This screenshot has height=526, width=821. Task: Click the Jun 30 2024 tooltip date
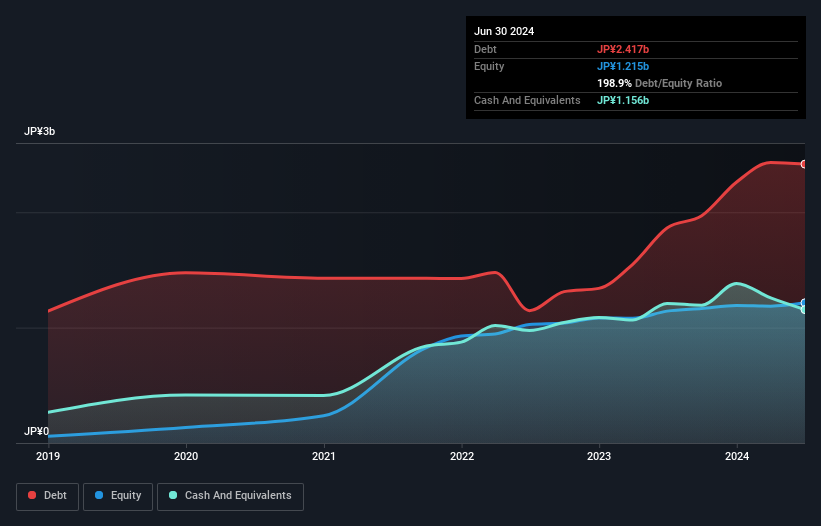point(504,31)
